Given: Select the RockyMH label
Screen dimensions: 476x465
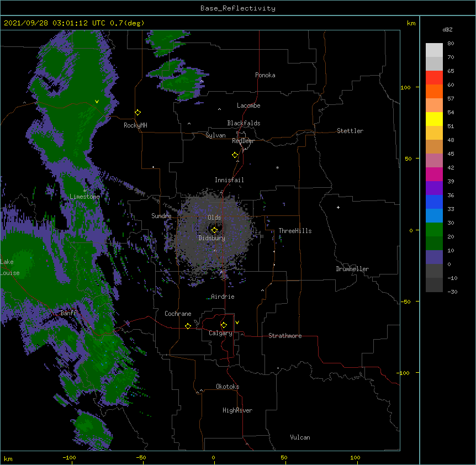Looking at the screenshot, I should (135, 125).
